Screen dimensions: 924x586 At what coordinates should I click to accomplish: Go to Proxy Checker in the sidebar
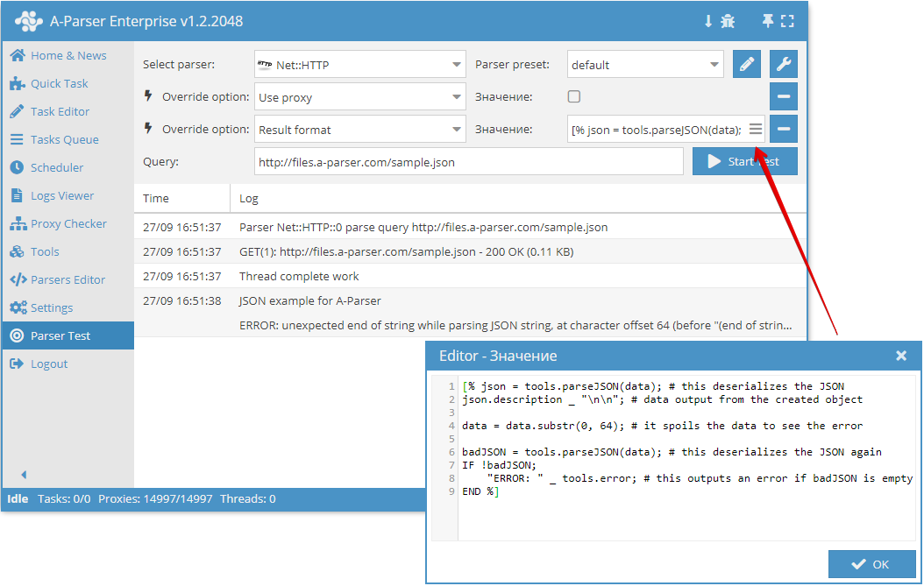[x=68, y=223]
